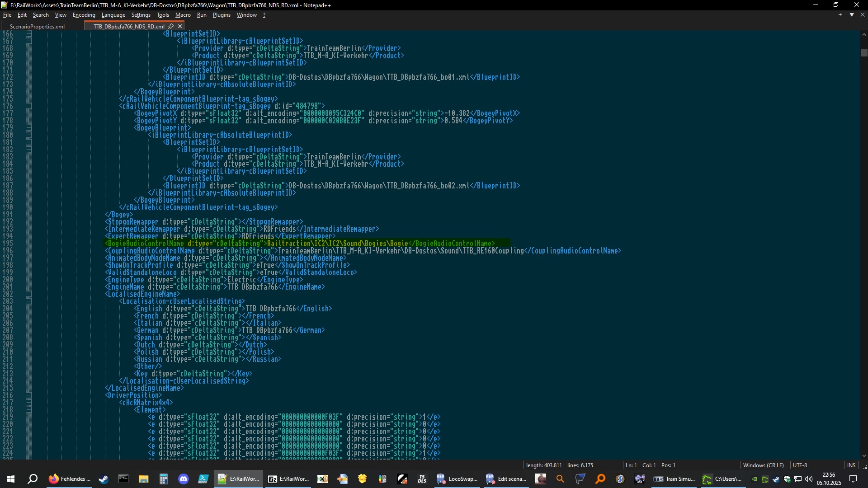This screenshot has height=488, width=868.
Task: Open the Plugins menu
Action: click(x=222, y=15)
